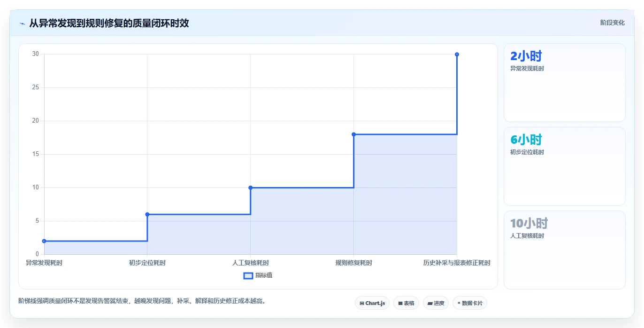Click the data point at 初步定位耗时

click(147, 214)
